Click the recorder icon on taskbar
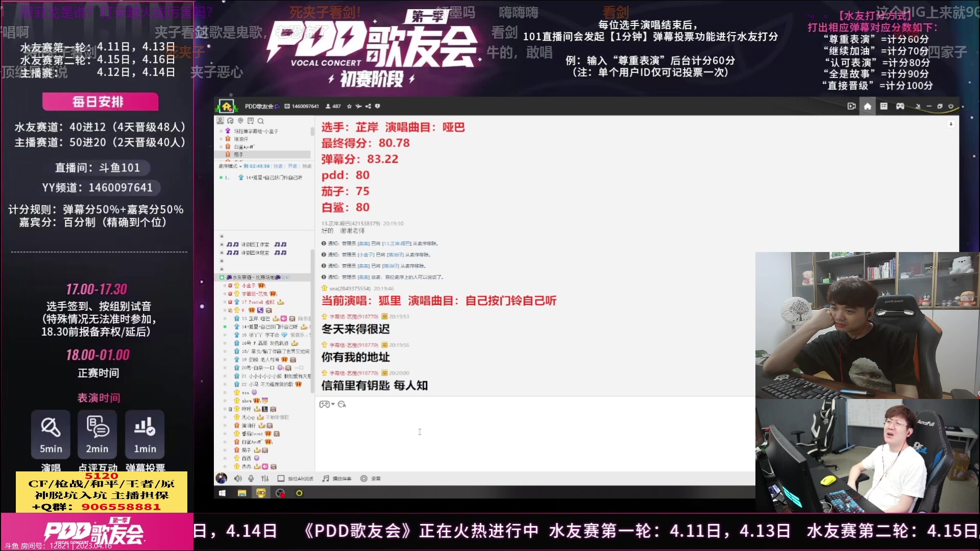The image size is (980, 551). pos(280,493)
